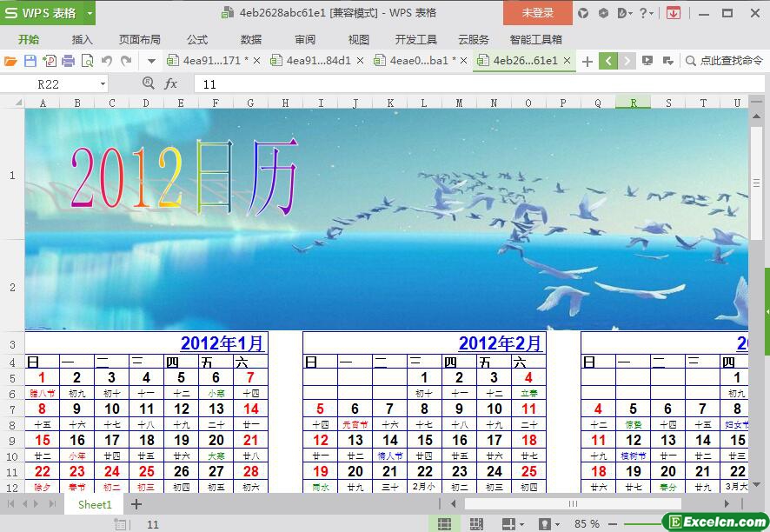This screenshot has height=532, width=770.
Task: Switch to normal view in status bar
Action: [x=444, y=524]
